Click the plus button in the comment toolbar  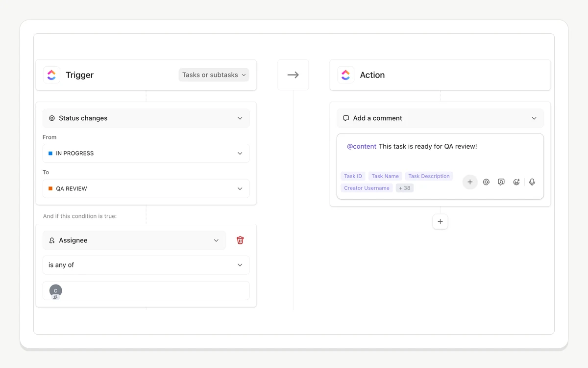(x=470, y=182)
